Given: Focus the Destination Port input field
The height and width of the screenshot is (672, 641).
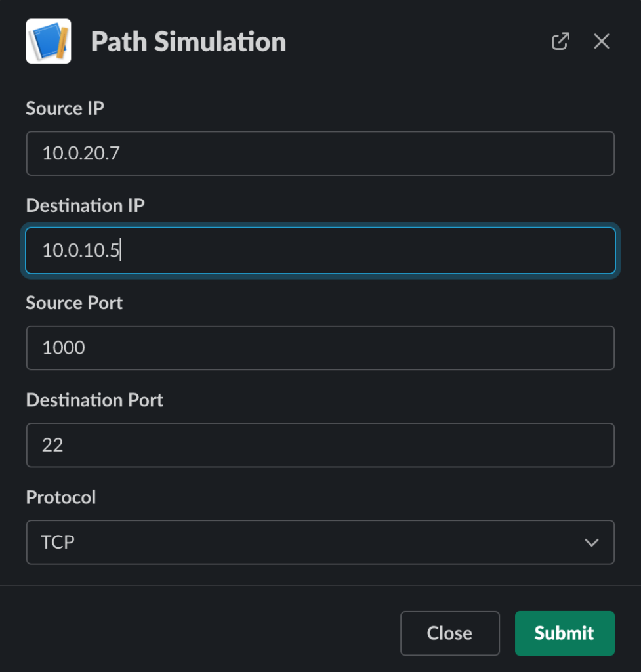Looking at the screenshot, I should [x=320, y=446].
